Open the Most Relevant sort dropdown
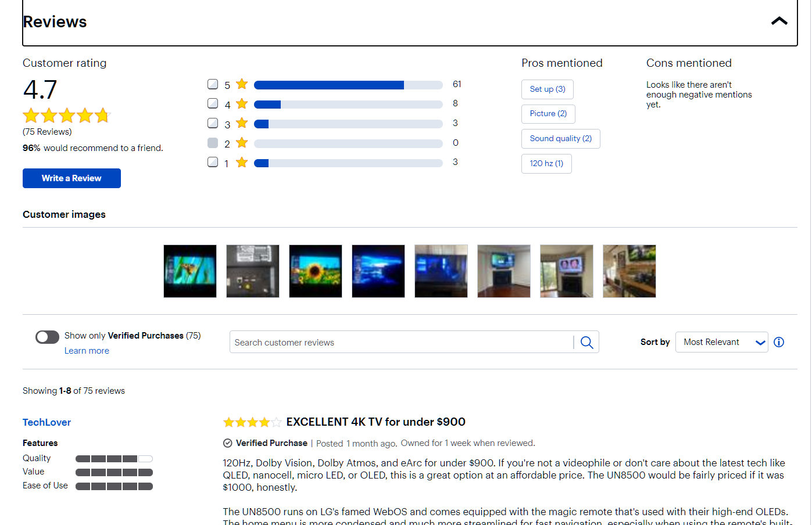The image size is (812, 525). tap(721, 342)
